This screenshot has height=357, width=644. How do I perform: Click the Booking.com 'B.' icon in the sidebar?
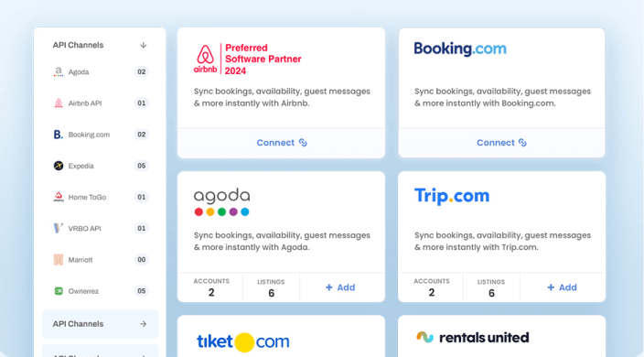[x=59, y=135]
